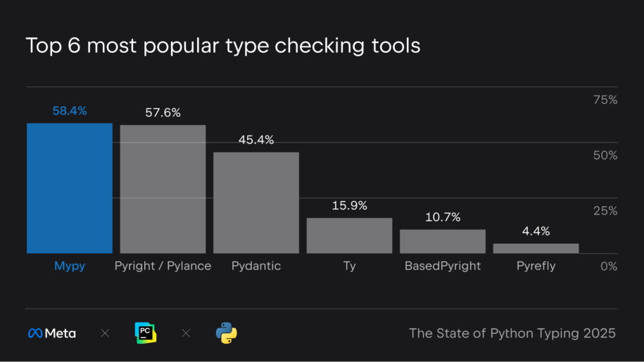
Task: Click the Ty bar in chart
Action: coord(349,235)
